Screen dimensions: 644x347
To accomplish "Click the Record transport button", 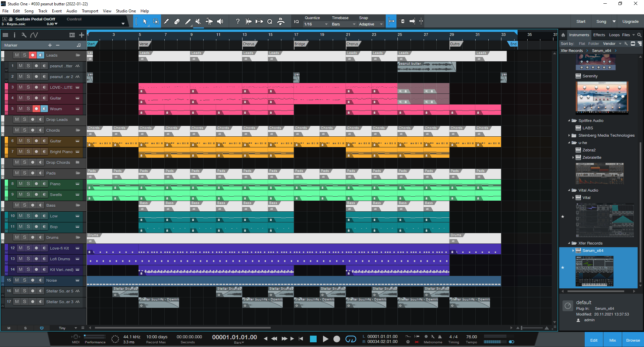I will click(x=337, y=339).
